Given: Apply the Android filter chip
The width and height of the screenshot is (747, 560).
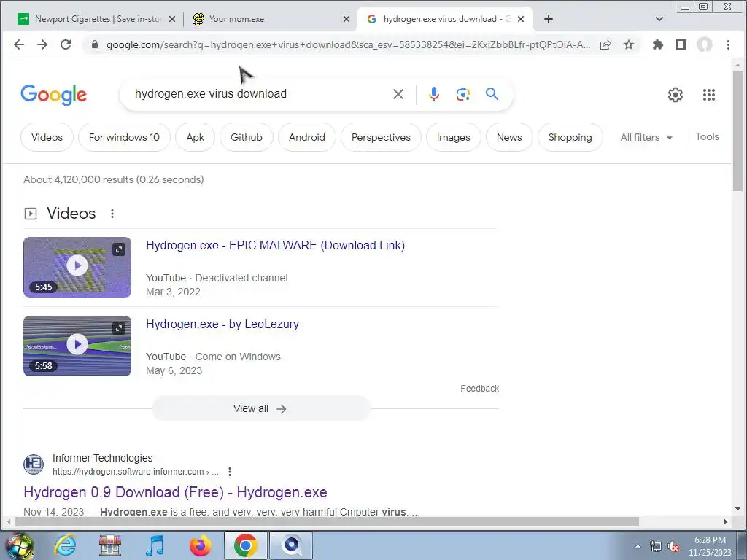Looking at the screenshot, I should point(307,137).
